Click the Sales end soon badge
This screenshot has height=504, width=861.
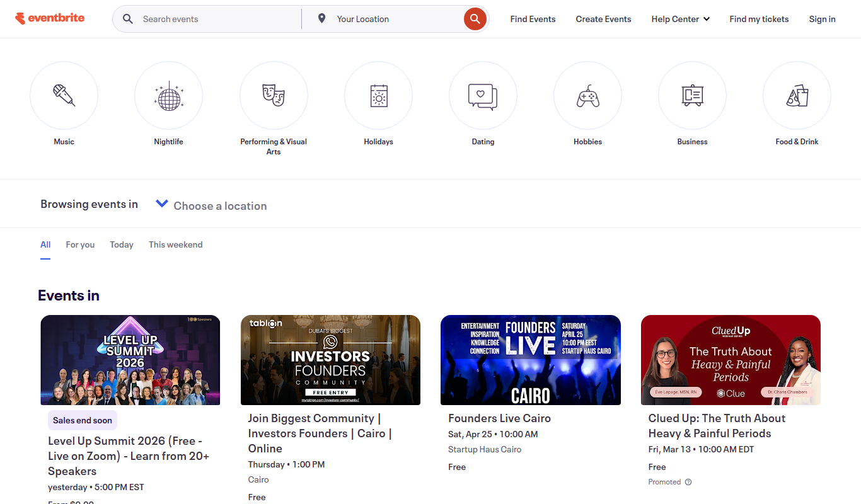83,420
